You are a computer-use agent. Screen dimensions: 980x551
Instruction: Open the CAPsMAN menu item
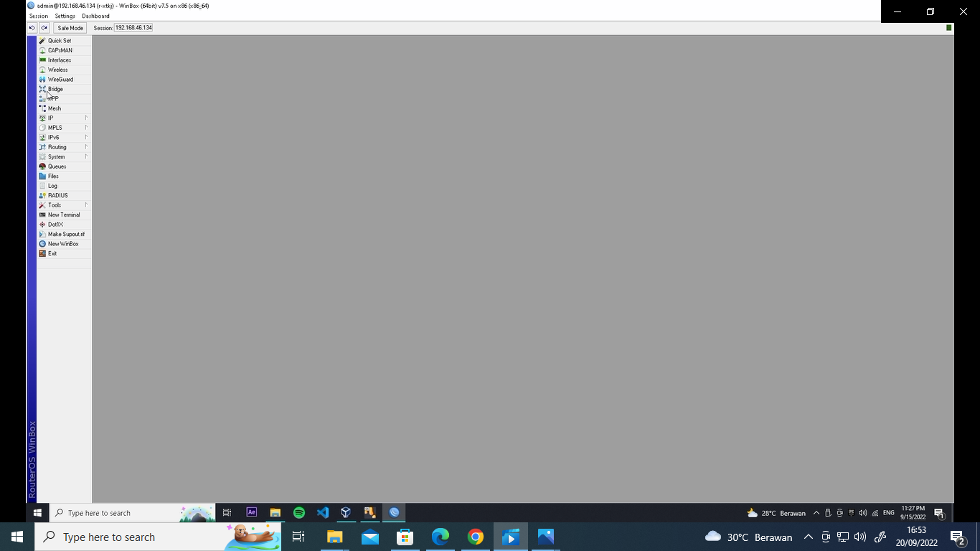pos(64,50)
